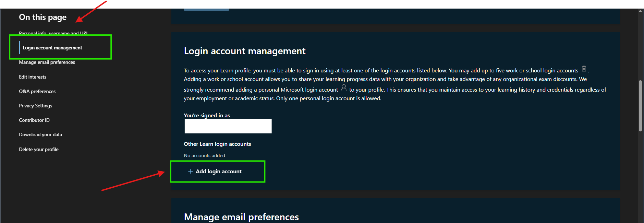
Task: Navigate to Privacy Settings section
Action: click(x=36, y=106)
